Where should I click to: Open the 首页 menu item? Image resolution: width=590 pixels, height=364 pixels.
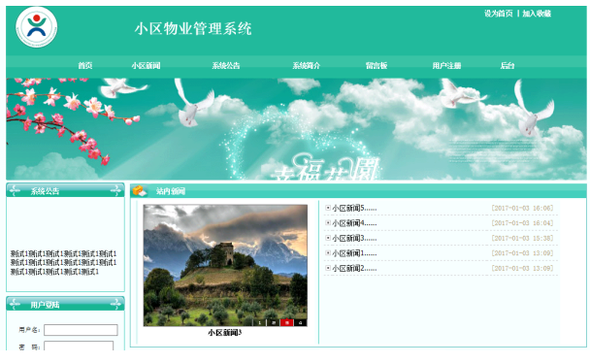coord(85,65)
